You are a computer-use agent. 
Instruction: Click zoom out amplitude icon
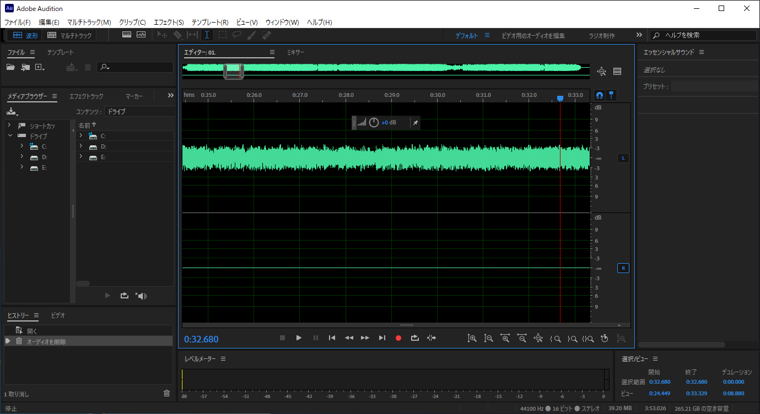click(489, 338)
